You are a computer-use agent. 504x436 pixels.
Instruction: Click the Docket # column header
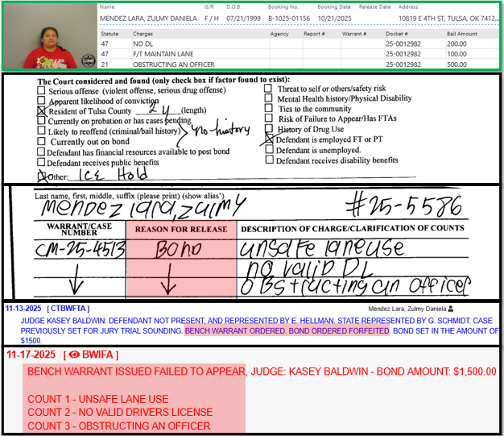pos(397,34)
